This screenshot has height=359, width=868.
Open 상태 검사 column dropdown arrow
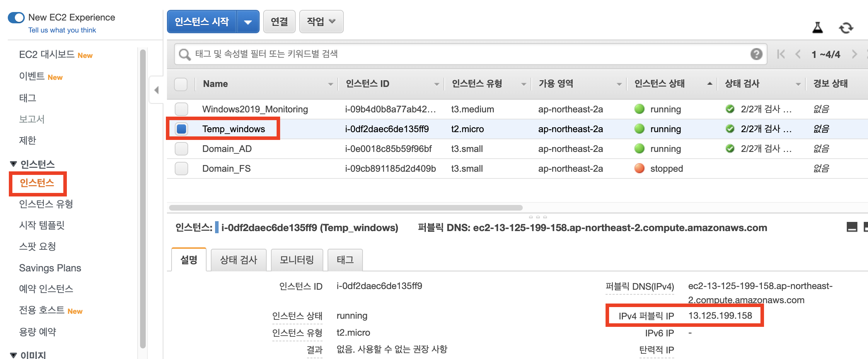(x=798, y=84)
